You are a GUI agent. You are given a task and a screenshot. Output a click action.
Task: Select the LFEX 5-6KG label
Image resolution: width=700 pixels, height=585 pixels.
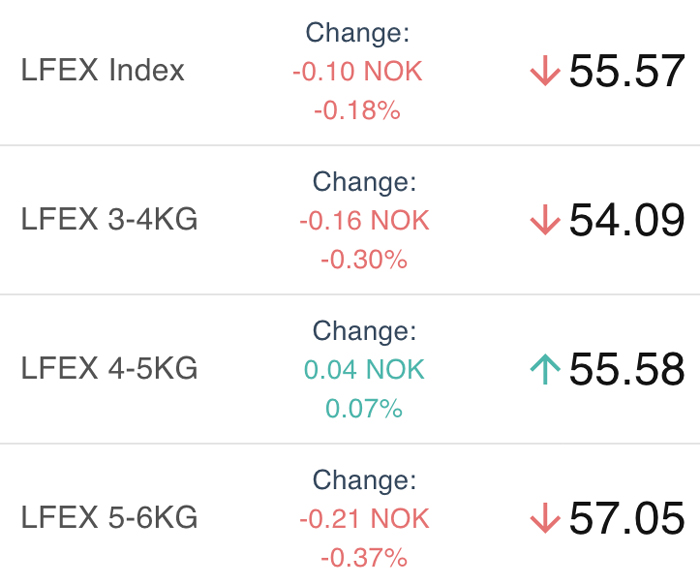pos(109,518)
